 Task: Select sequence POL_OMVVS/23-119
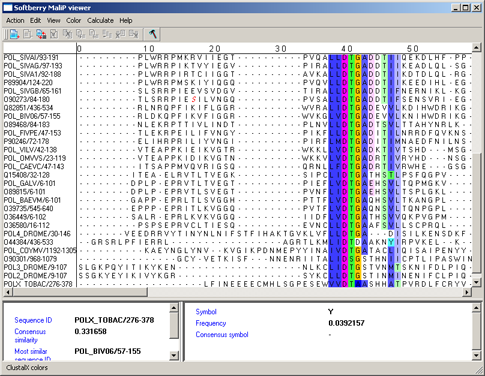tap(35, 158)
